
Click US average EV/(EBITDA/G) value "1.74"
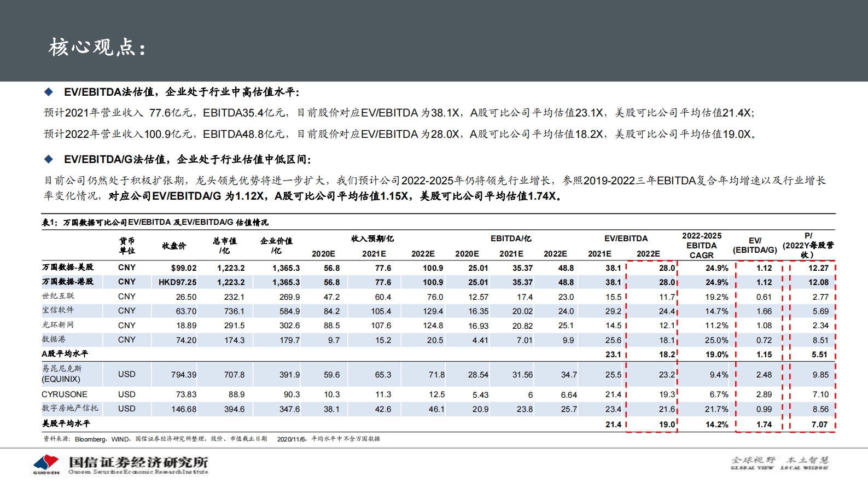click(x=764, y=425)
